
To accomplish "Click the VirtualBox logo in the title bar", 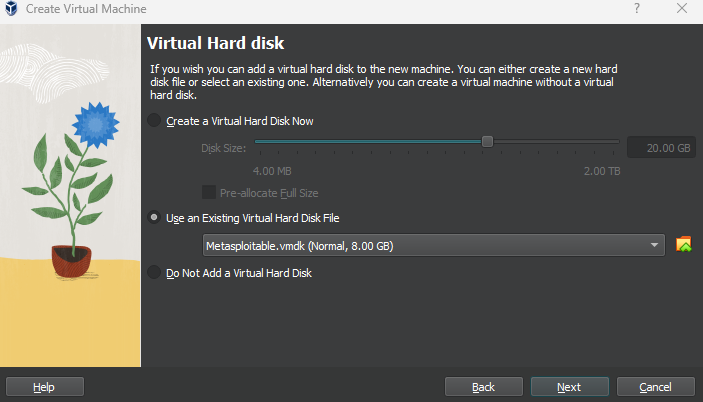I will (11, 9).
